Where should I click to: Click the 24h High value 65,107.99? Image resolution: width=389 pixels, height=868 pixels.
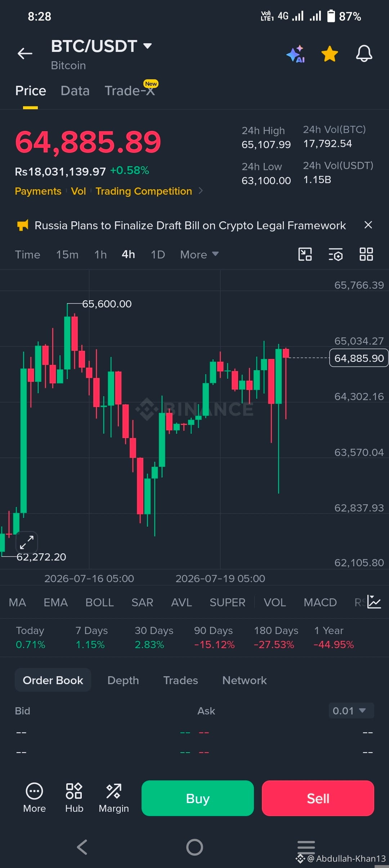coord(266,145)
